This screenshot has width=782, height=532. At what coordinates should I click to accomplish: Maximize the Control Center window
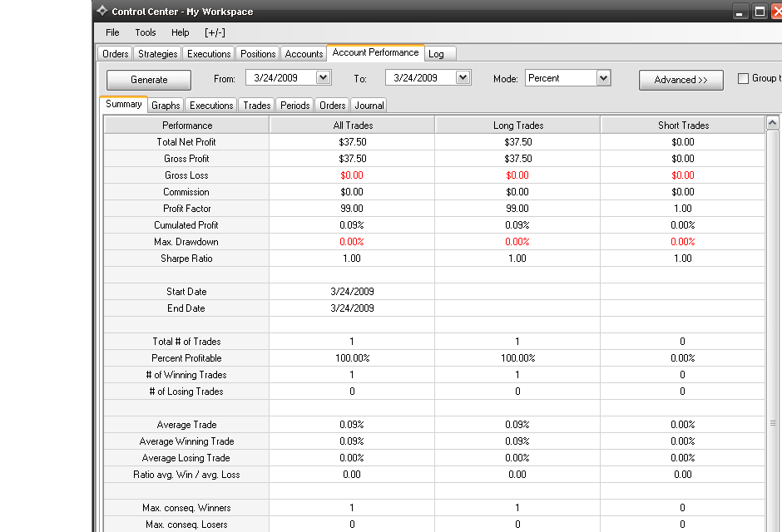click(x=760, y=12)
